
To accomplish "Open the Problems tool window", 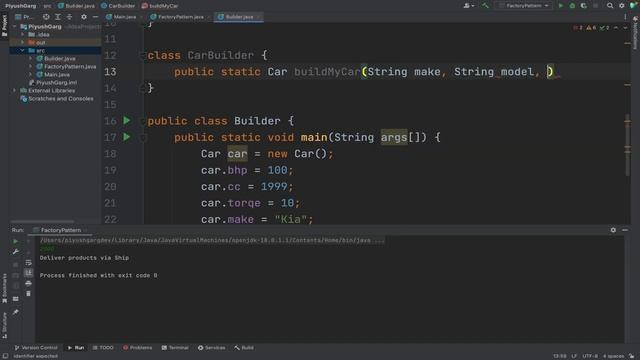I will pos(138,348).
